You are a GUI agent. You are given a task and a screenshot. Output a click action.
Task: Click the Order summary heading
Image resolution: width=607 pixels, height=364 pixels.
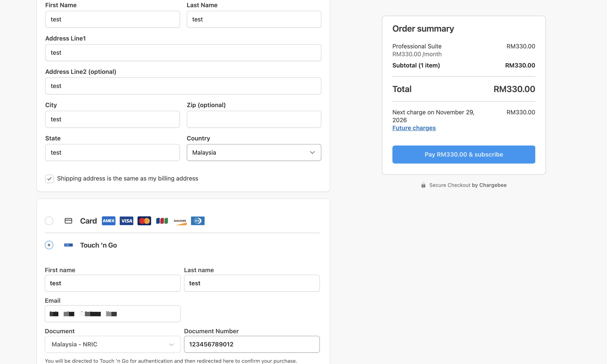pos(423,29)
